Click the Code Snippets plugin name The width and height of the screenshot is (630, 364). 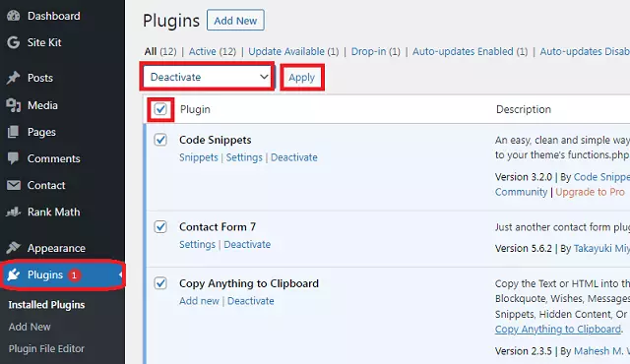click(216, 140)
